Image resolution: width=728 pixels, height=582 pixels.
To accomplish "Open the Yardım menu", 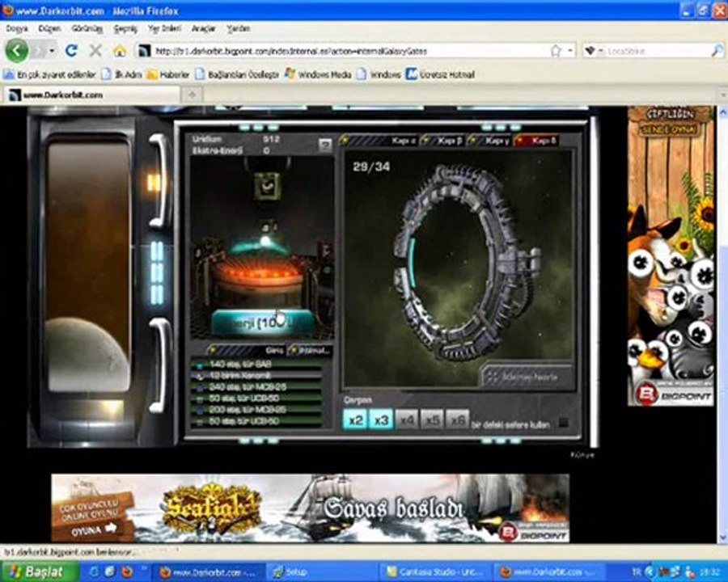I will [x=238, y=29].
